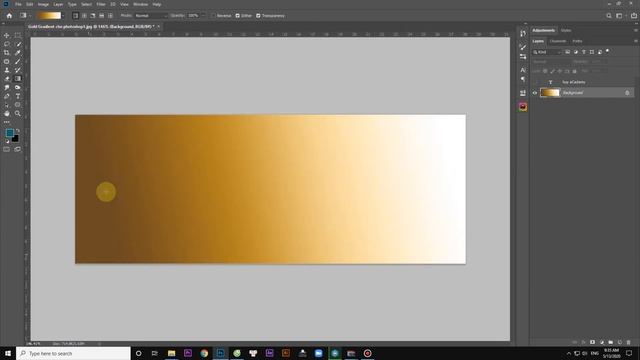Enable the Reverse checkbox

point(213,16)
